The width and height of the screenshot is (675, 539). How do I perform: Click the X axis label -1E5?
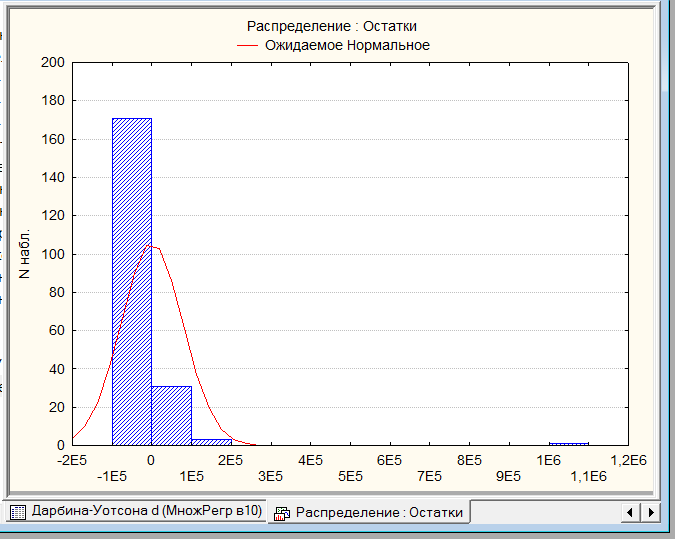112,477
